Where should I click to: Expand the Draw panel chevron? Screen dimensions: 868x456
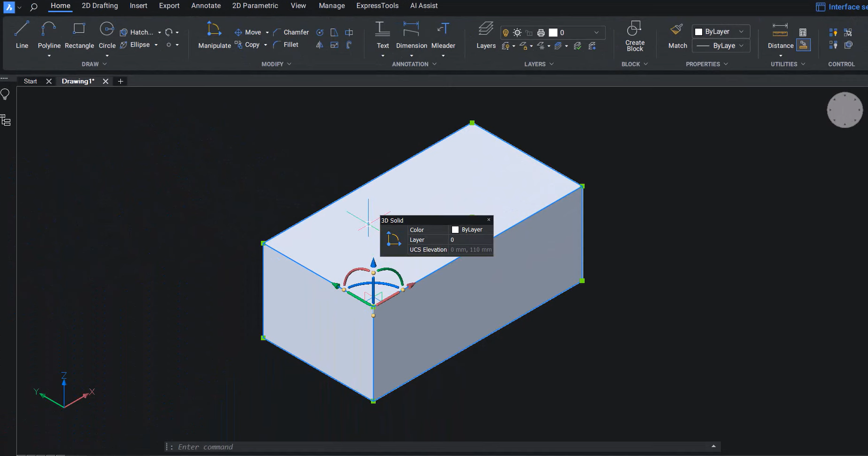(x=104, y=64)
